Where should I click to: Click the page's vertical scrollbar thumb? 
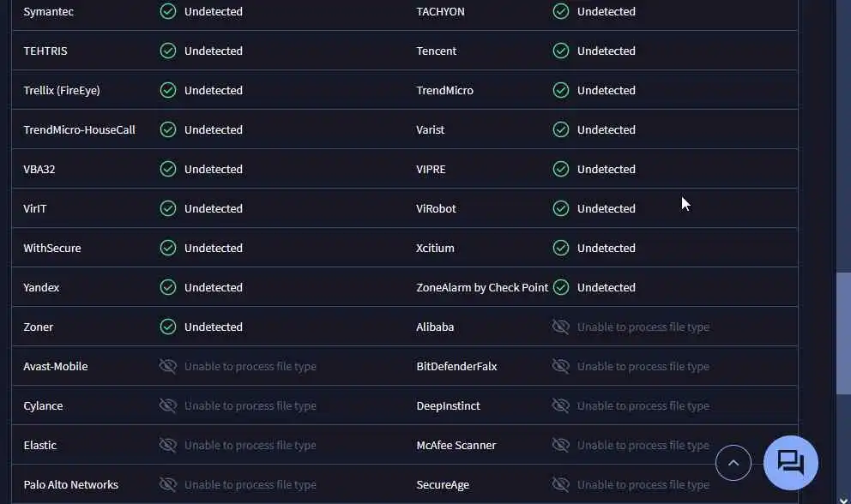(843, 333)
